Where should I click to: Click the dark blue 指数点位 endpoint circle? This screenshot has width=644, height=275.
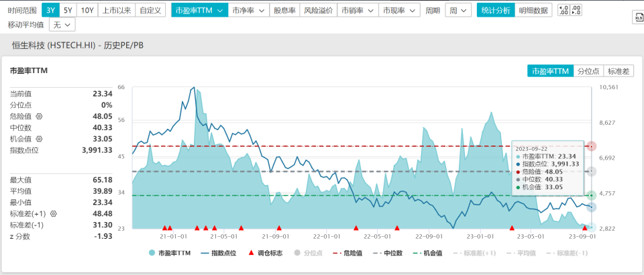(592, 207)
